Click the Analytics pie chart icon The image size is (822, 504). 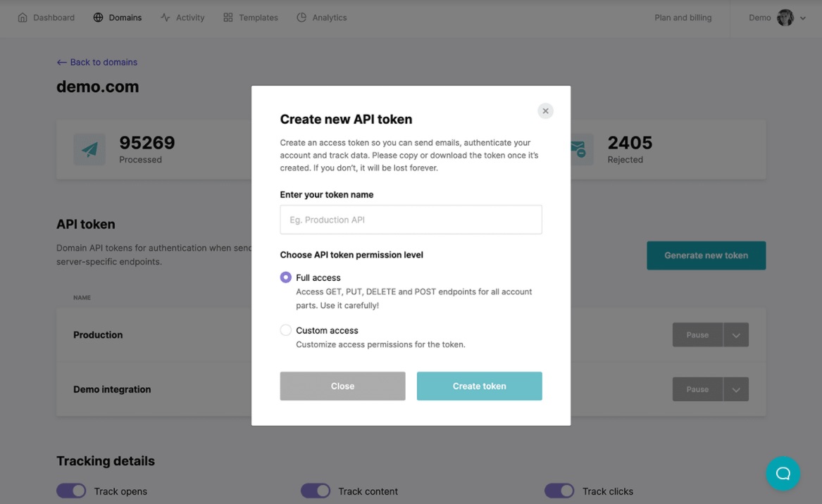click(301, 18)
